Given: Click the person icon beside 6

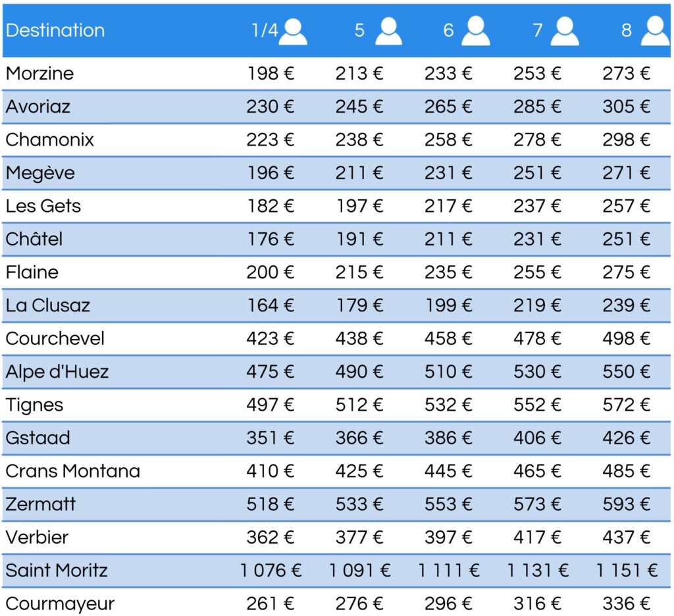Looking at the screenshot, I should (x=475, y=32).
